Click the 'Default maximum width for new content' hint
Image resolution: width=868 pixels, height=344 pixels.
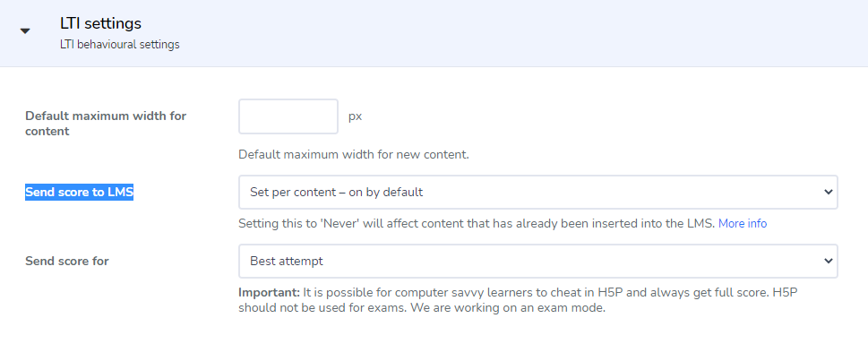point(354,155)
